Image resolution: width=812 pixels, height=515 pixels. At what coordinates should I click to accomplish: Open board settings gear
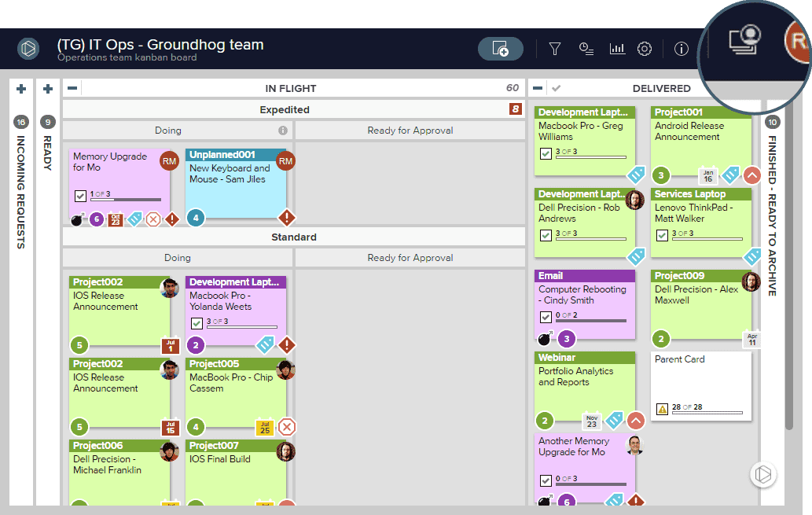(645, 49)
